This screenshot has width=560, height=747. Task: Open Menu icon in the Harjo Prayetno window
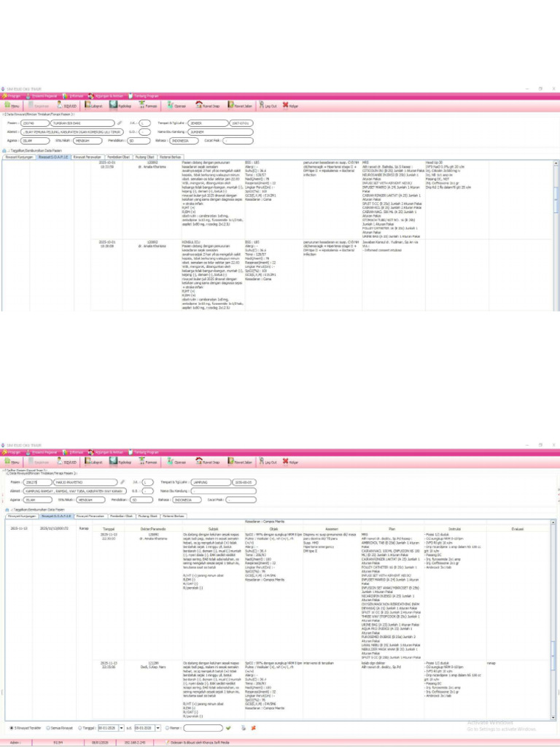(12, 462)
